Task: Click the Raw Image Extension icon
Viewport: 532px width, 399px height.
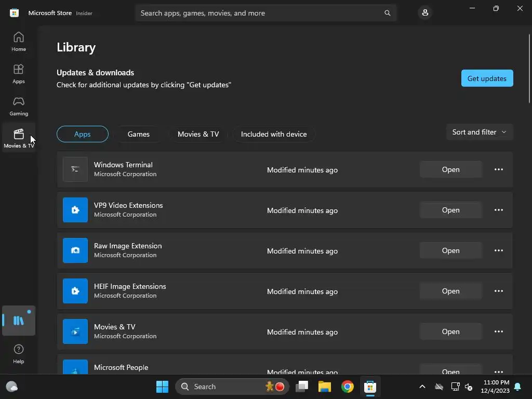Action: (75, 250)
